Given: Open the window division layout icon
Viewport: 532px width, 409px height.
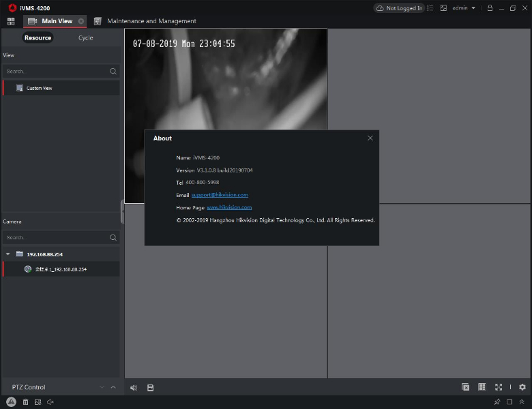Looking at the screenshot, I should [x=482, y=387].
